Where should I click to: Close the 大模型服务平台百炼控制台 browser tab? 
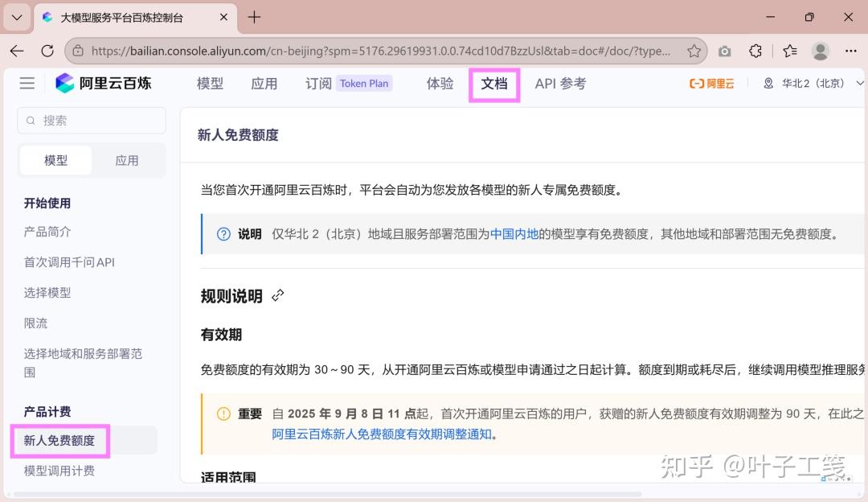(223, 17)
